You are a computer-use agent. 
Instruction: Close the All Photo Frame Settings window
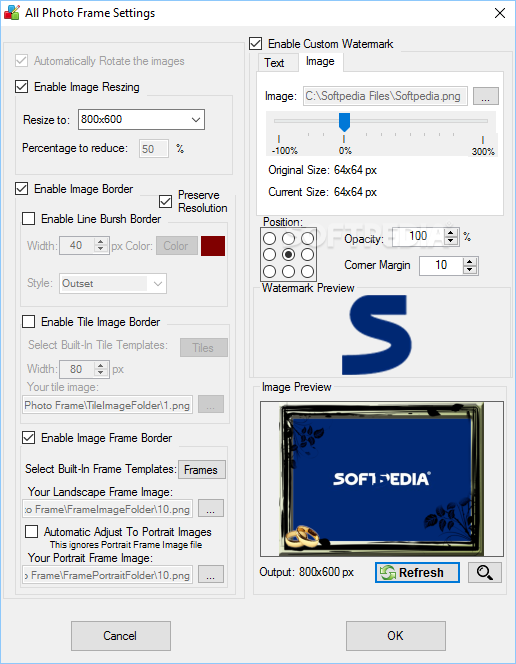click(x=500, y=13)
